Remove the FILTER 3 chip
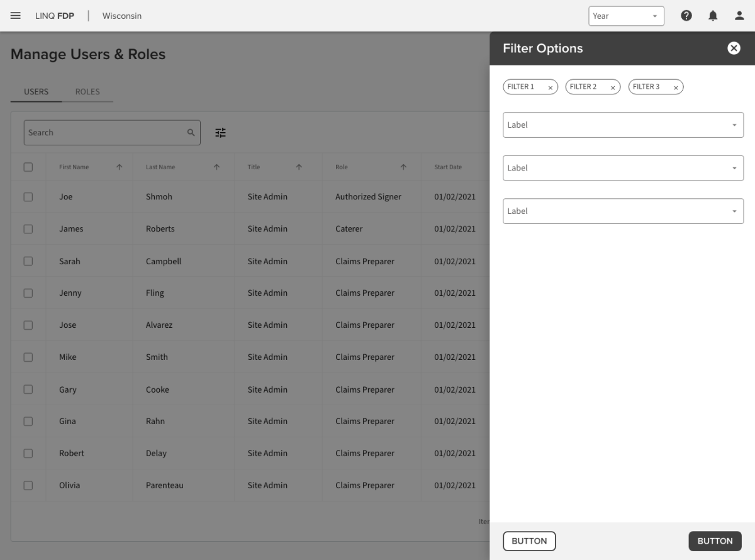The height and width of the screenshot is (560, 755). [676, 87]
